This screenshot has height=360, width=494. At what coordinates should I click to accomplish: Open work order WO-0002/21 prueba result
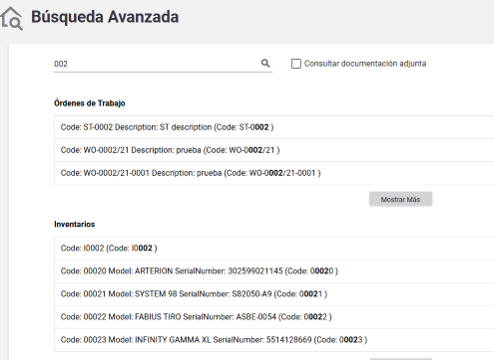click(x=274, y=150)
